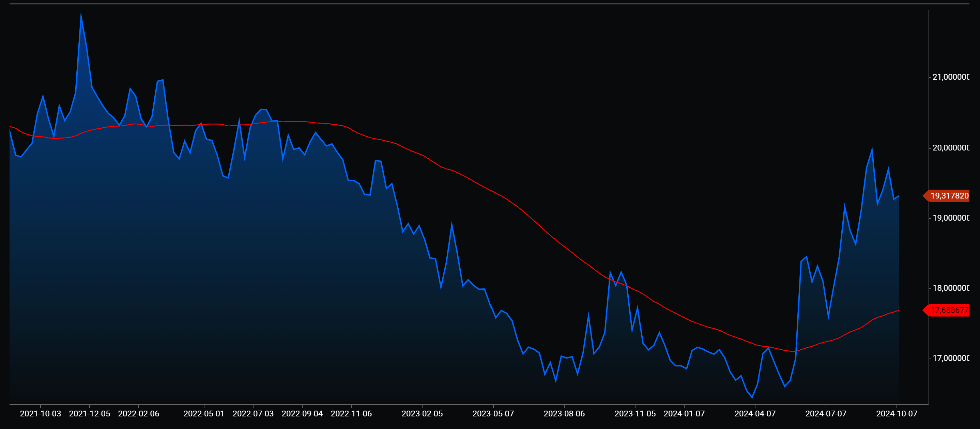Click the 19,000000 price axis label
Viewport: 980px width, 429px height.
(x=951, y=218)
